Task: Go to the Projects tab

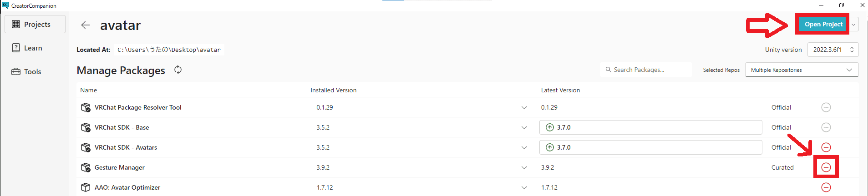Action: 35,24
